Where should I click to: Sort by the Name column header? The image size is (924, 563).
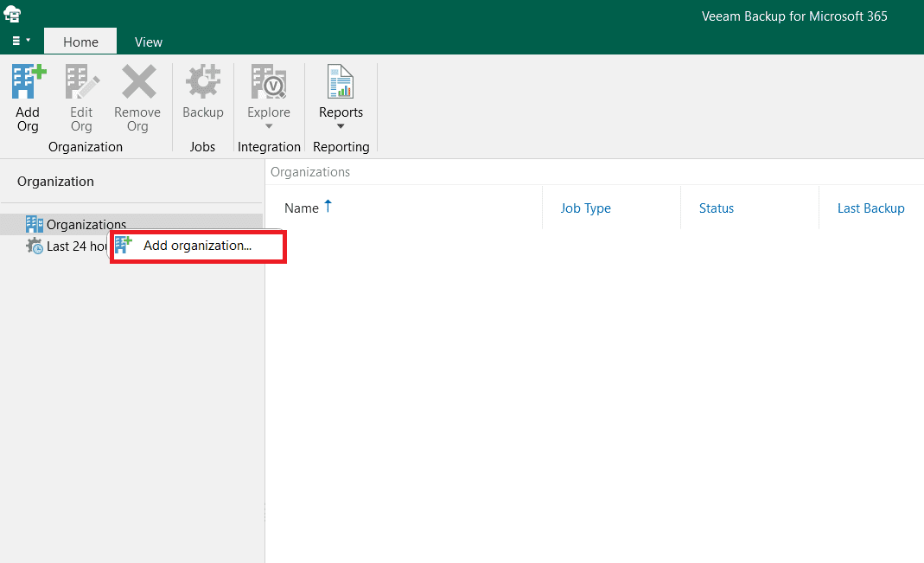click(302, 208)
